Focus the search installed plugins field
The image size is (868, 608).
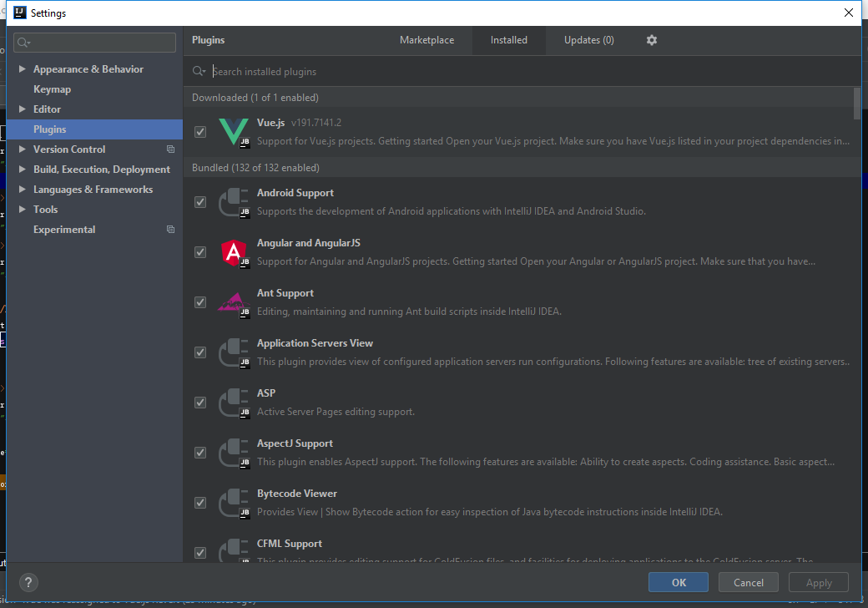pos(522,72)
